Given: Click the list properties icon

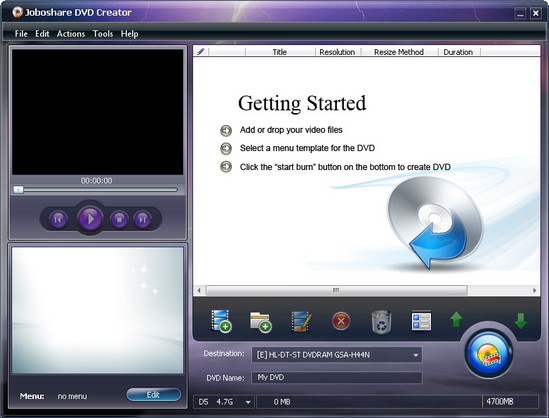Looking at the screenshot, I should 421,321.
